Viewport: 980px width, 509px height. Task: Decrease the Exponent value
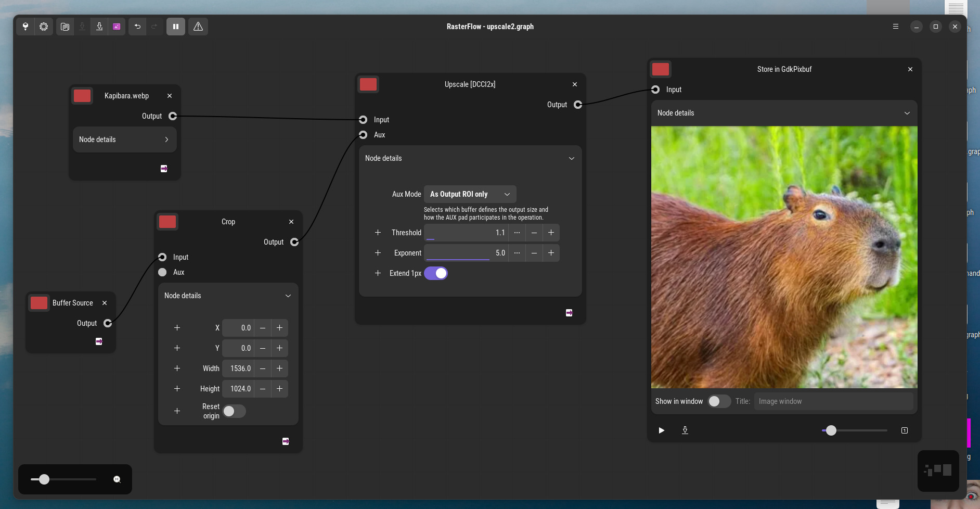[534, 253]
